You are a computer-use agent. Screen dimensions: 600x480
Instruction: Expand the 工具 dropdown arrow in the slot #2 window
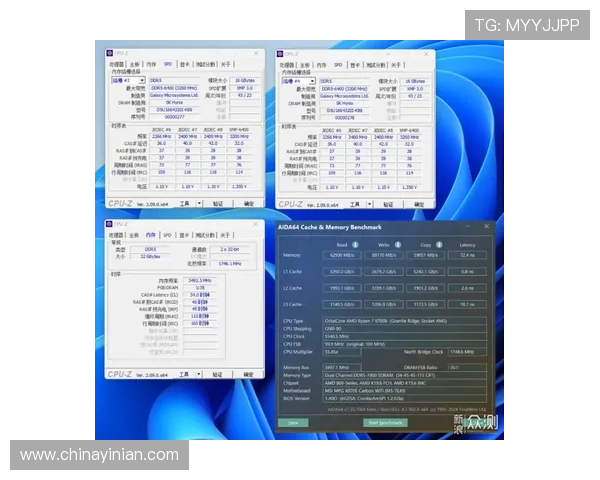pyautogui.click(x=198, y=203)
